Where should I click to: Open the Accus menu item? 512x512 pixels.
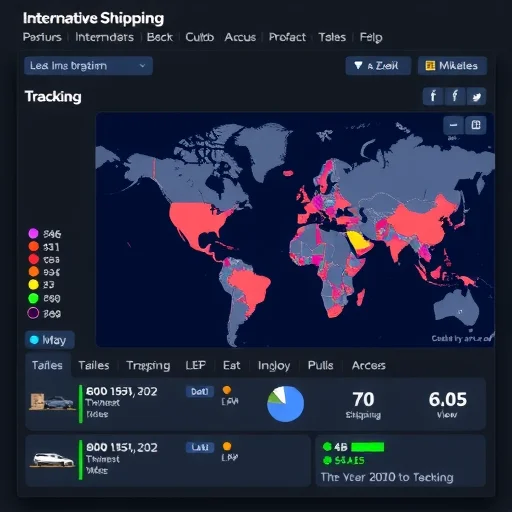pos(240,37)
